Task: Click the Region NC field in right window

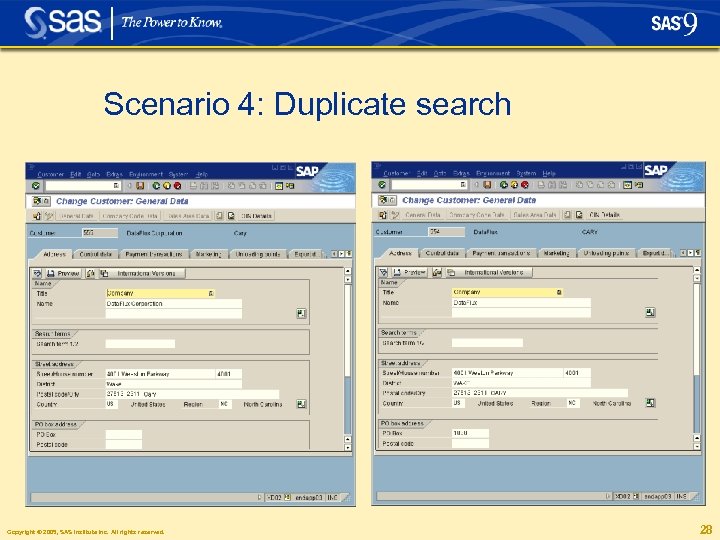Action: [x=573, y=403]
